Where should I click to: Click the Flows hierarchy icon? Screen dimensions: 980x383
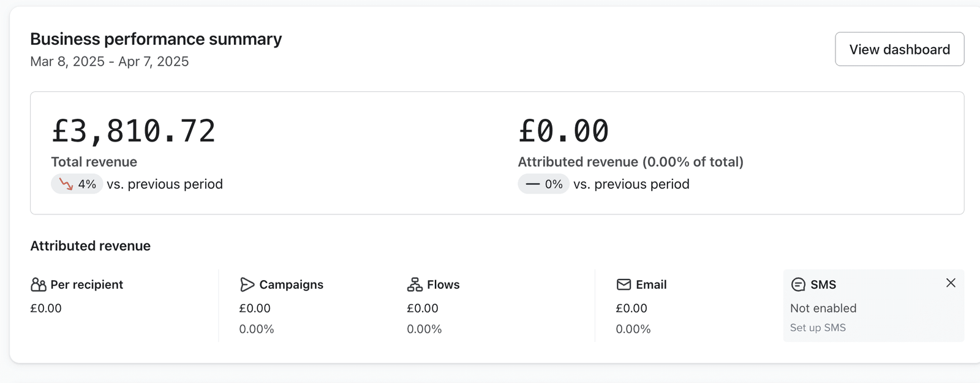pyautogui.click(x=415, y=285)
